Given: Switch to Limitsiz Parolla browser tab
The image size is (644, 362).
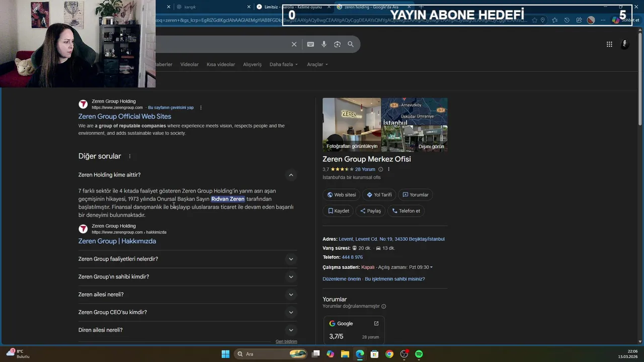Looking at the screenshot, I should [x=293, y=7].
